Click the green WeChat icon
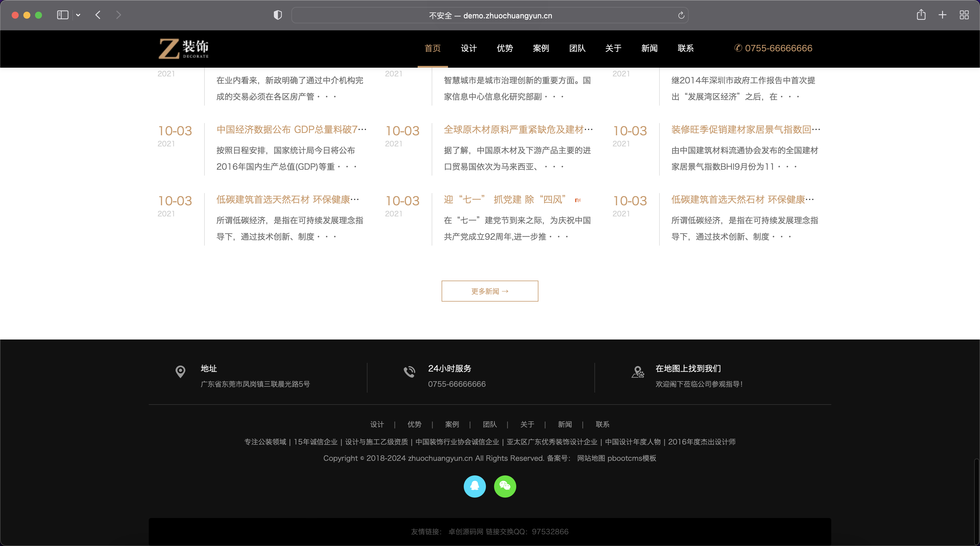The width and height of the screenshot is (980, 546). [x=505, y=486]
